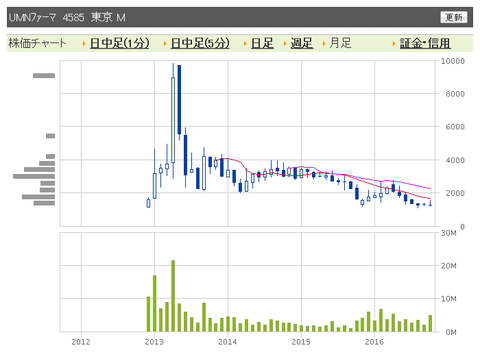Click the UMNファーマ 4585 東京 M title
Viewport: 480px width, 363px height.
[x=67, y=17]
